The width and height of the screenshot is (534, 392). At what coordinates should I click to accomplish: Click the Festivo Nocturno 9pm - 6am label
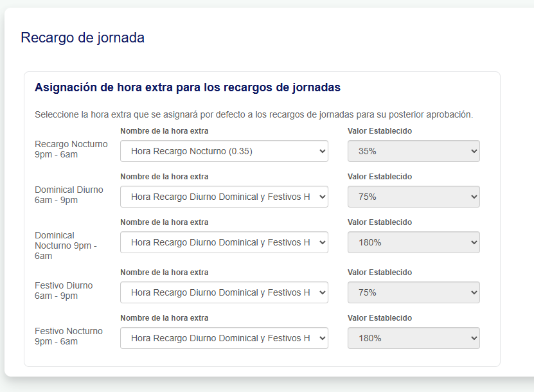pos(69,336)
